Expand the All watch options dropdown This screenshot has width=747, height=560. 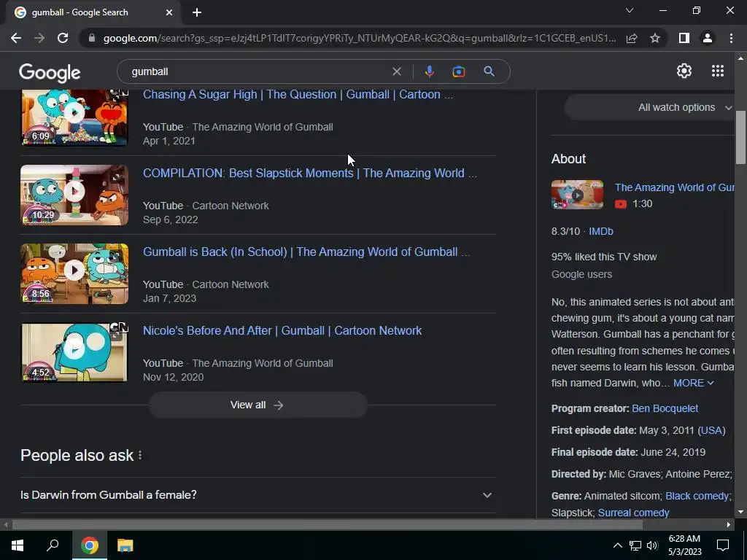(x=650, y=108)
